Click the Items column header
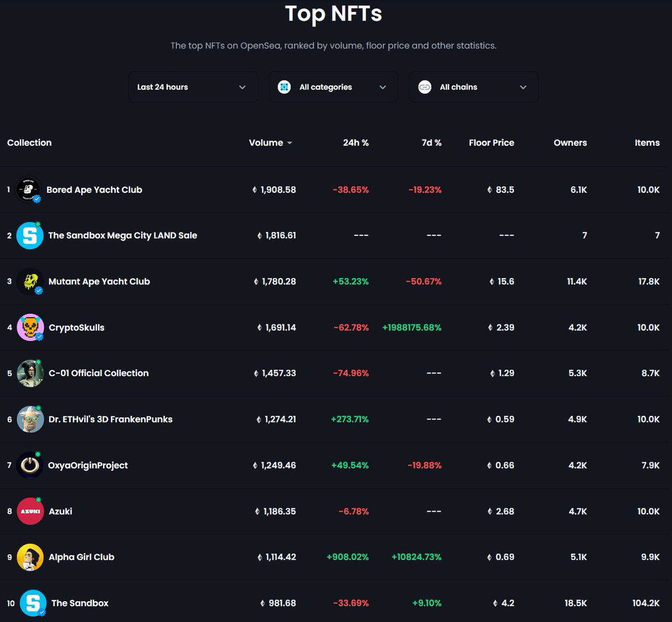 point(647,143)
